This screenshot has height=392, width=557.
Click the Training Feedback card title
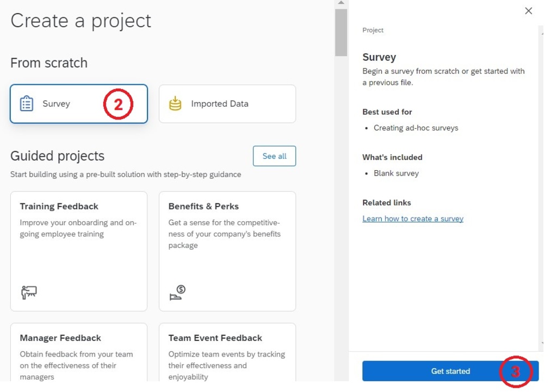coord(59,206)
